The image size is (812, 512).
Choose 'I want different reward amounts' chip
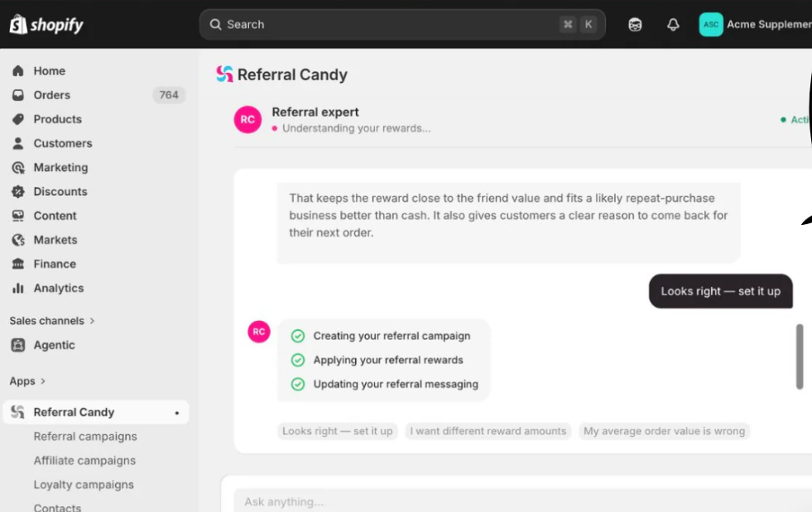pyautogui.click(x=488, y=431)
